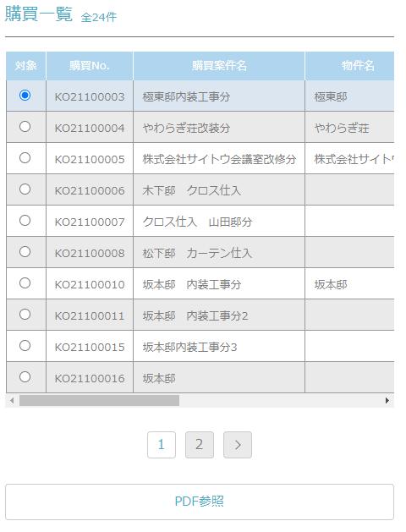Select radio button for KO21100005

25,158
